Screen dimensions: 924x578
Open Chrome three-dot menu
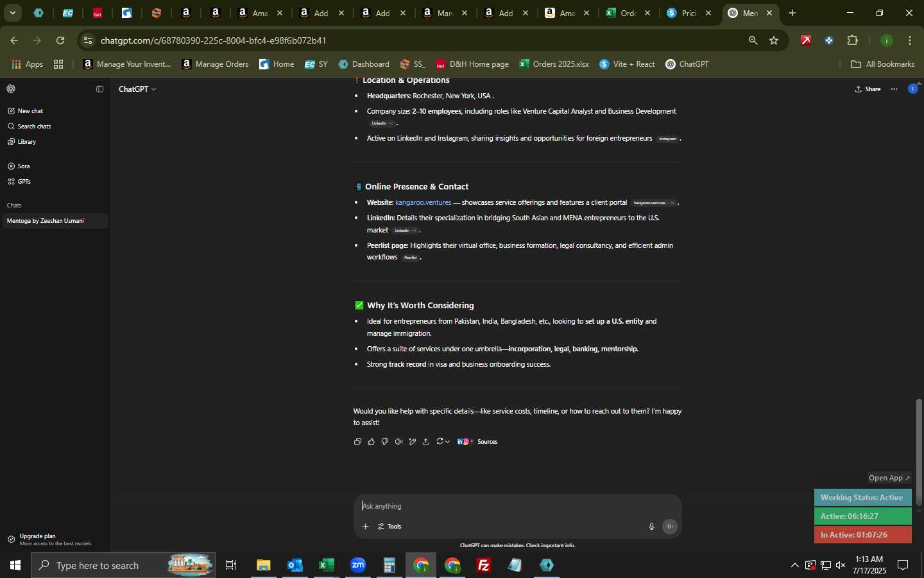pos(911,40)
